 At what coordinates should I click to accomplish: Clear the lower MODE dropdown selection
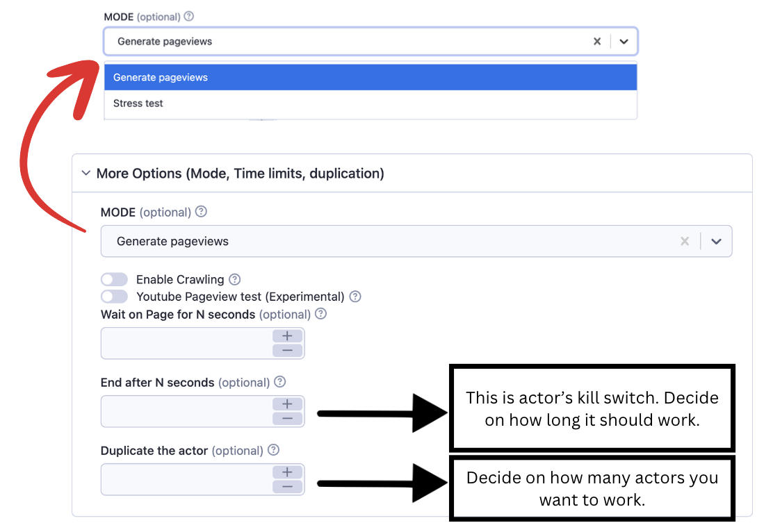pos(685,242)
